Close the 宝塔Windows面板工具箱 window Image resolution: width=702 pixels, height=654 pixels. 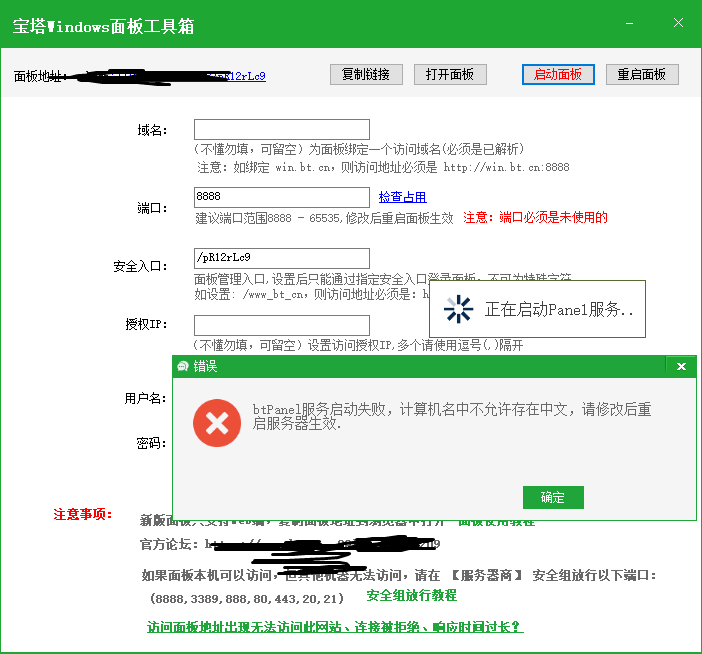point(678,23)
